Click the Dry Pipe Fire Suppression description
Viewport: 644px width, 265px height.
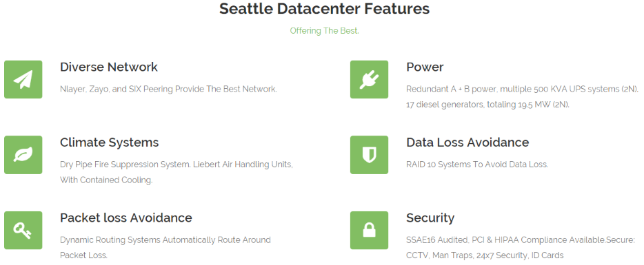[177, 172]
